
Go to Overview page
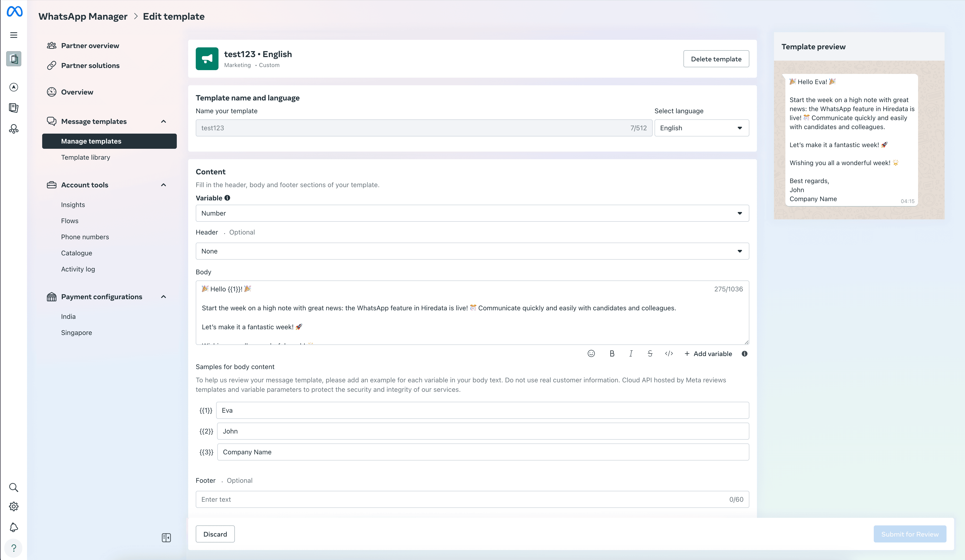pyautogui.click(x=77, y=92)
